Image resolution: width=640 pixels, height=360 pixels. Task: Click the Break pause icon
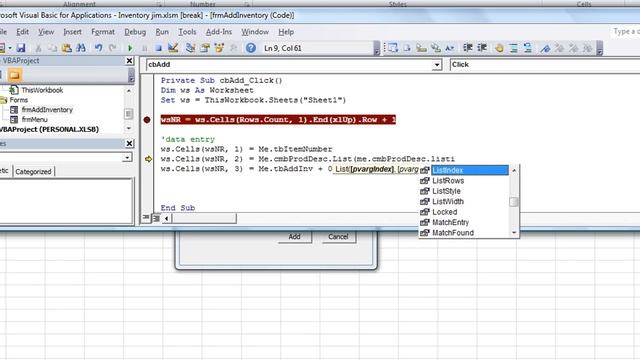click(x=144, y=48)
